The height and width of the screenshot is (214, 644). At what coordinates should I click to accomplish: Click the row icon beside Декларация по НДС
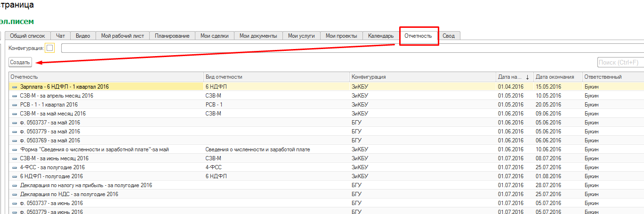tap(15, 194)
